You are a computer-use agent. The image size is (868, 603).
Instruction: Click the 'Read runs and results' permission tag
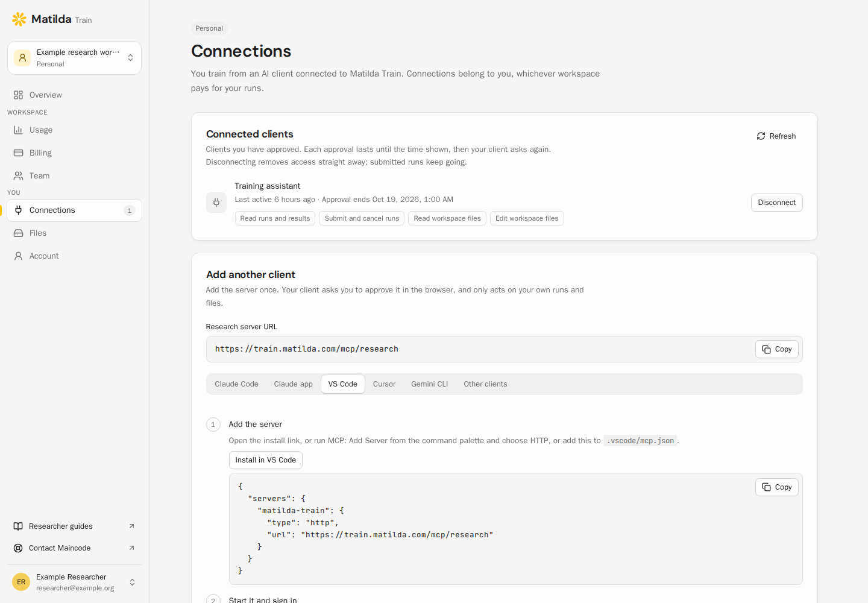coord(275,218)
